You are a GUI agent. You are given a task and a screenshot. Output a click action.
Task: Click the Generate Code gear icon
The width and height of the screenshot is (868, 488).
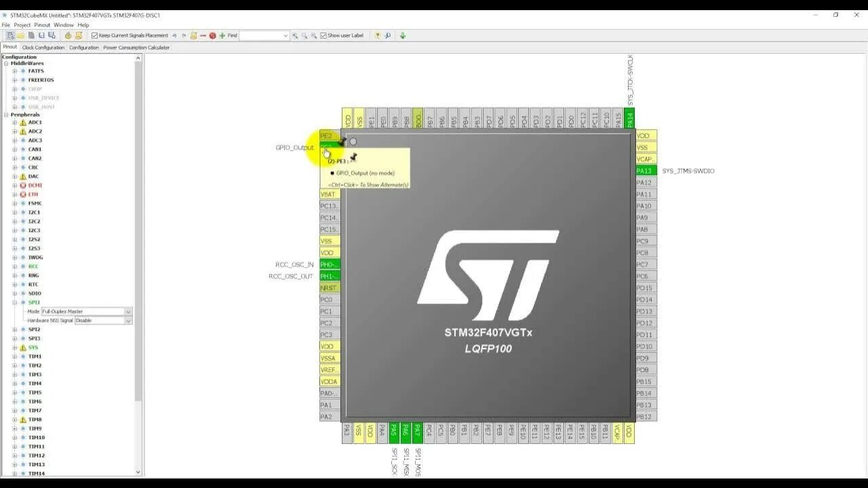point(68,35)
